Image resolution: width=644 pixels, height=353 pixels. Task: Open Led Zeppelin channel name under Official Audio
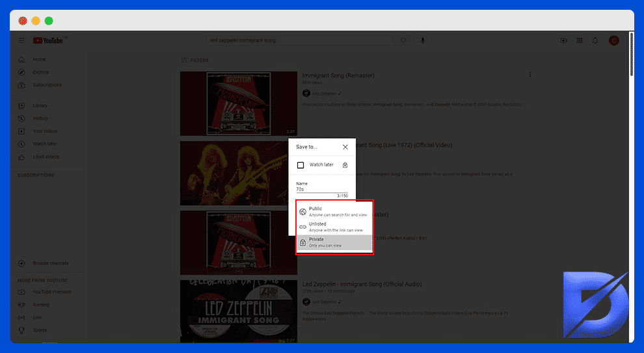coord(325,302)
